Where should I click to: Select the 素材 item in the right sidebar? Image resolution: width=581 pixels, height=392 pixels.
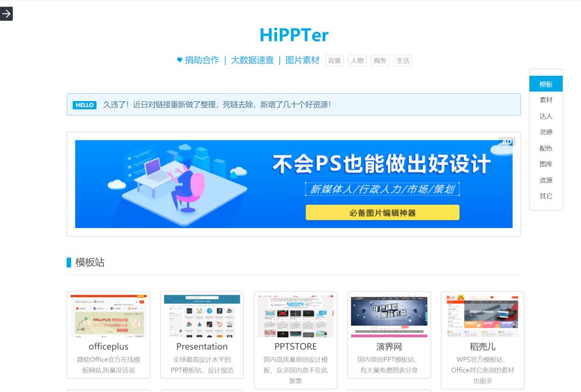[x=546, y=99]
